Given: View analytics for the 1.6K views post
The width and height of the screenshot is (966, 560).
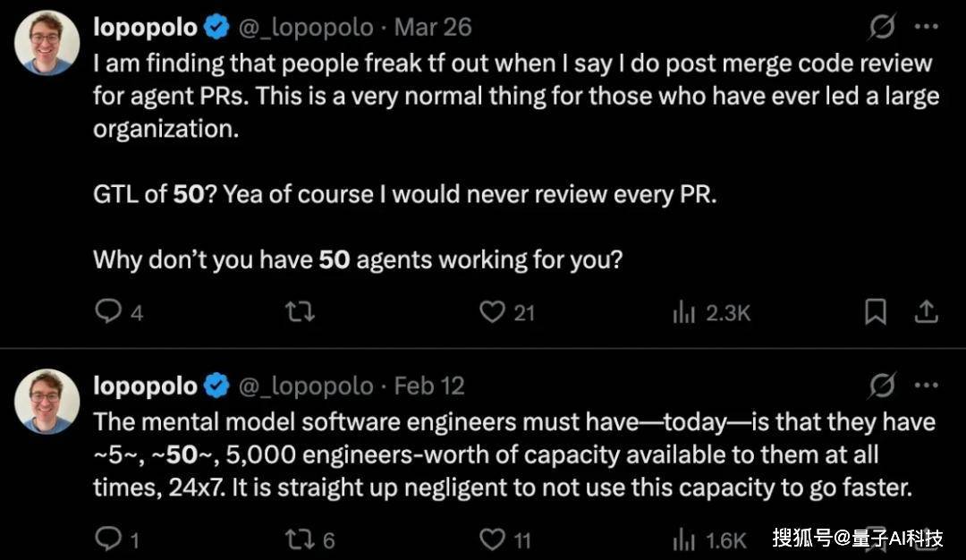Looking at the screenshot, I should click(x=684, y=539).
